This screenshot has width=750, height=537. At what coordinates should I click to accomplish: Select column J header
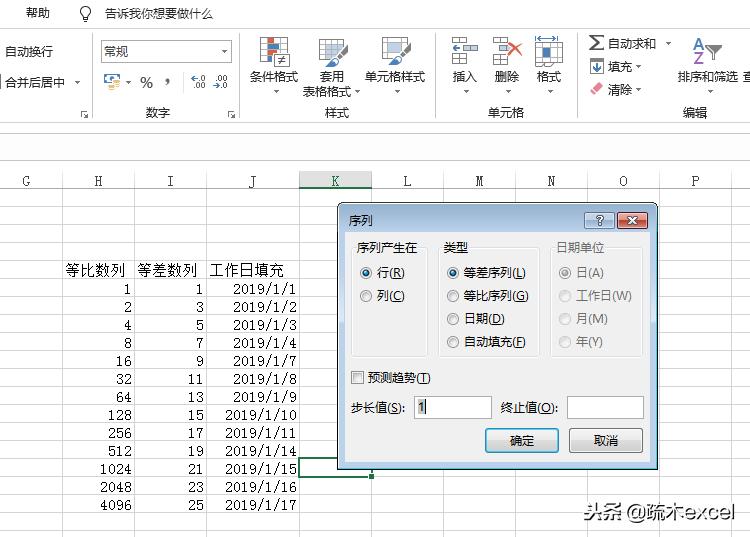click(x=253, y=181)
